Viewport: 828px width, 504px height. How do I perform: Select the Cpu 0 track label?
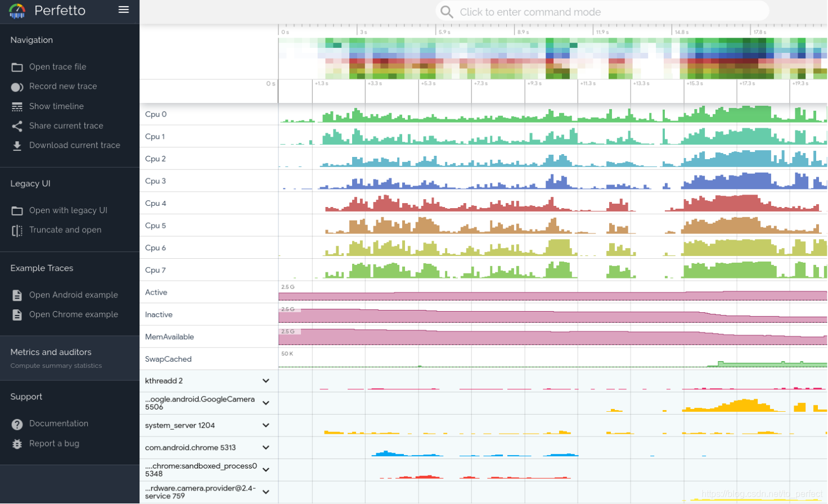pos(156,114)
